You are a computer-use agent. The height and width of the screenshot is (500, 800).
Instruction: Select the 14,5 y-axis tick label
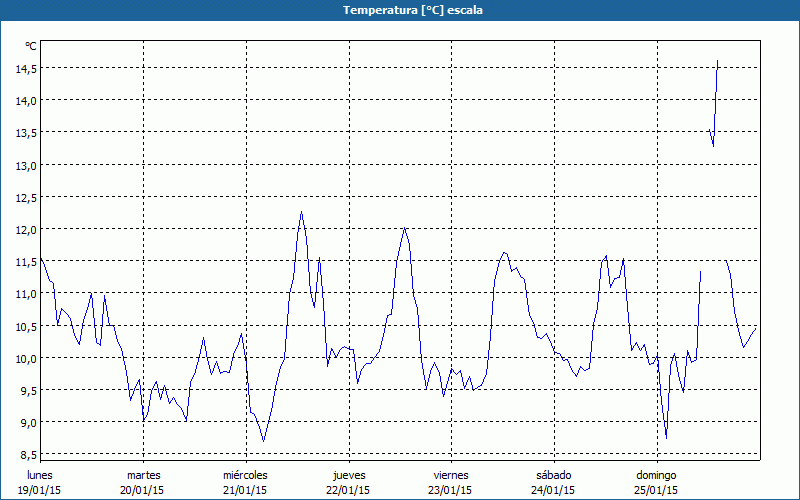pyautogui.click(x=25, y=68)
